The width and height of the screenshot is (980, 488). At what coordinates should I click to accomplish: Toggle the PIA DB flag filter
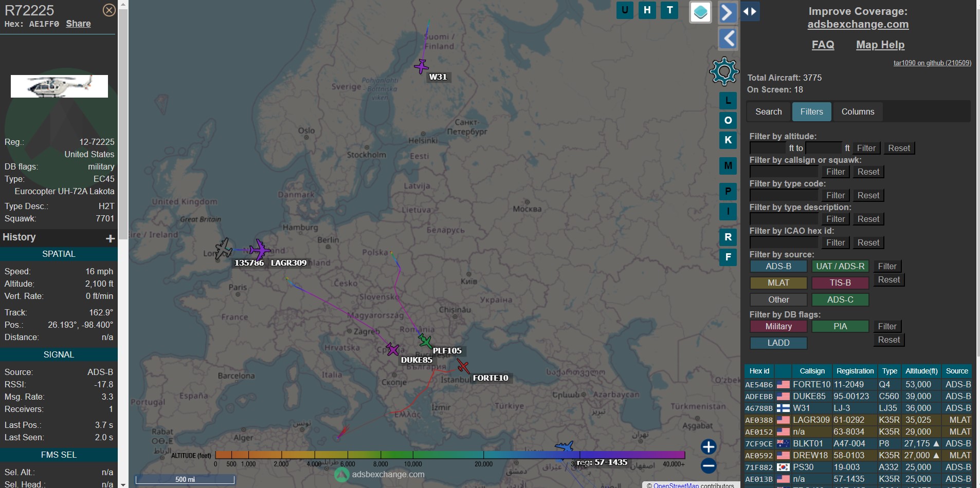point(840,326)
